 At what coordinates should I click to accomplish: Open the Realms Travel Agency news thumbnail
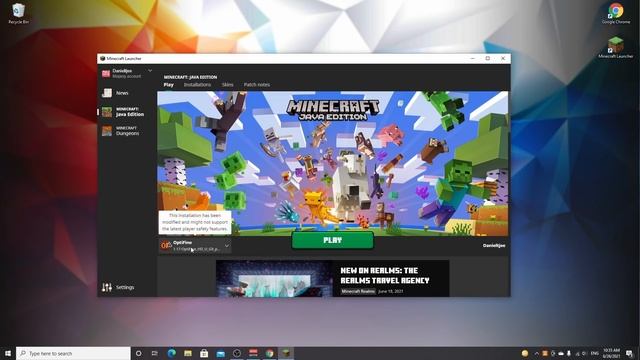click(274, 278)
